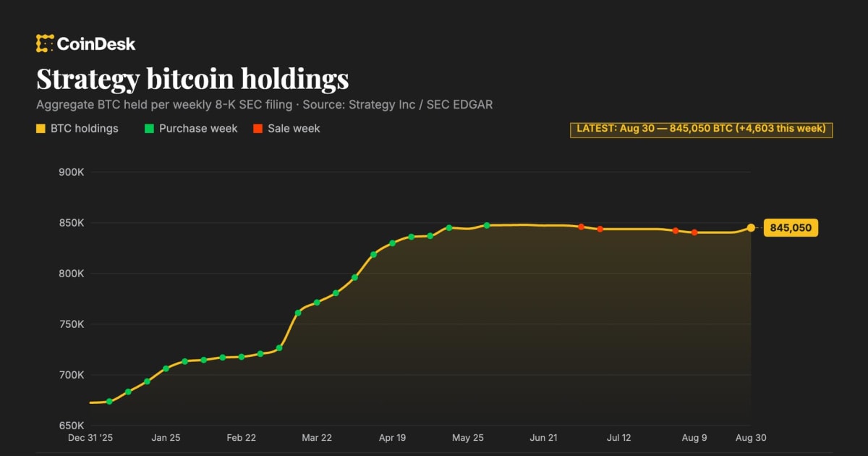Click the 750K y-axis label
This screenshot has height=456, width=868.
pyautogui.click(x=71, y=324)
